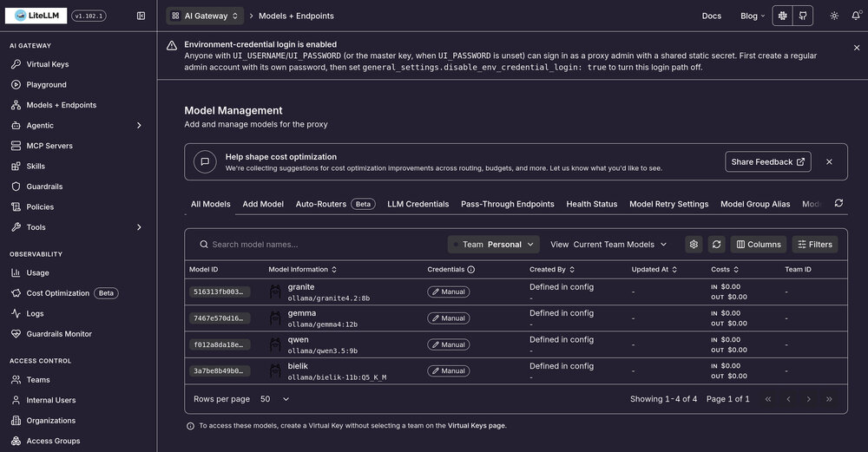Go to next page of models
Screen dimensions: 868x452
[809, 399]
